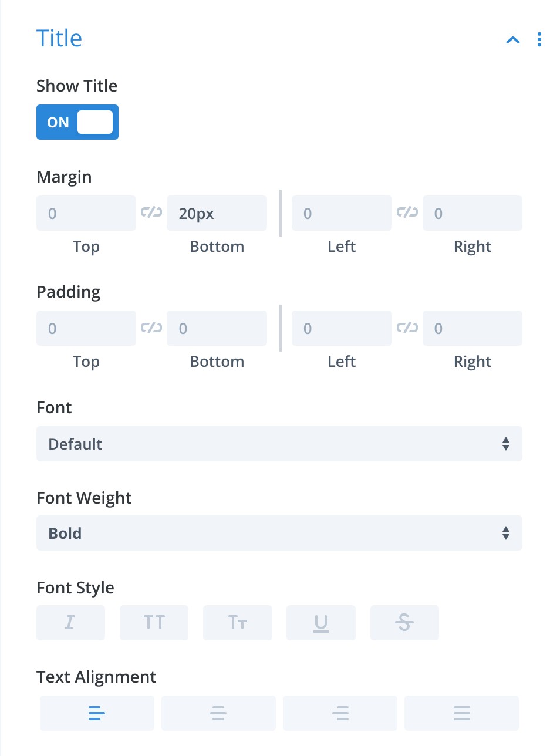Link padding Top and Bottom values
The height and width of the screenshot is (756, 557).
pos(151,328)
